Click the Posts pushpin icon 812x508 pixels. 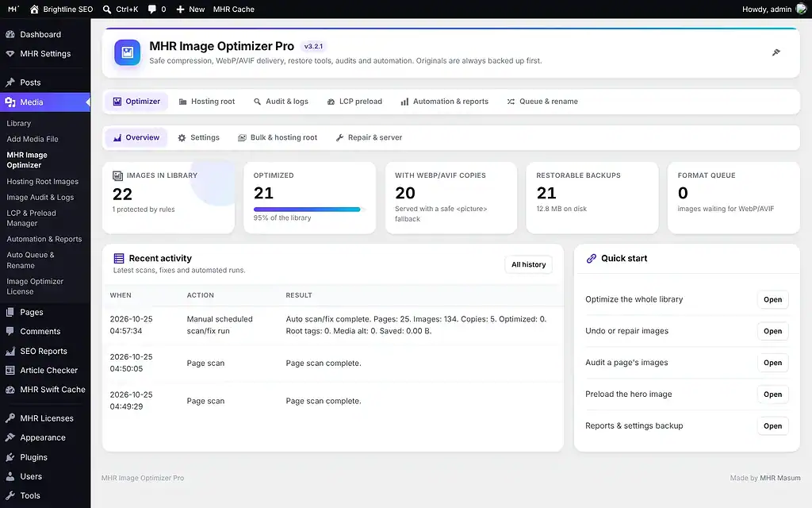click(10, 83)
